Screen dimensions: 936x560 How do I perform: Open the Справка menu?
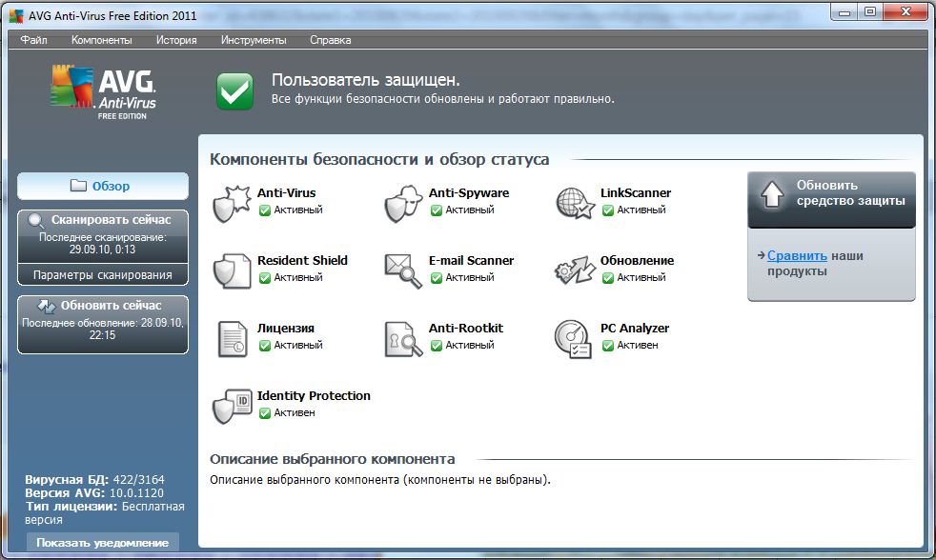point(330,40)
